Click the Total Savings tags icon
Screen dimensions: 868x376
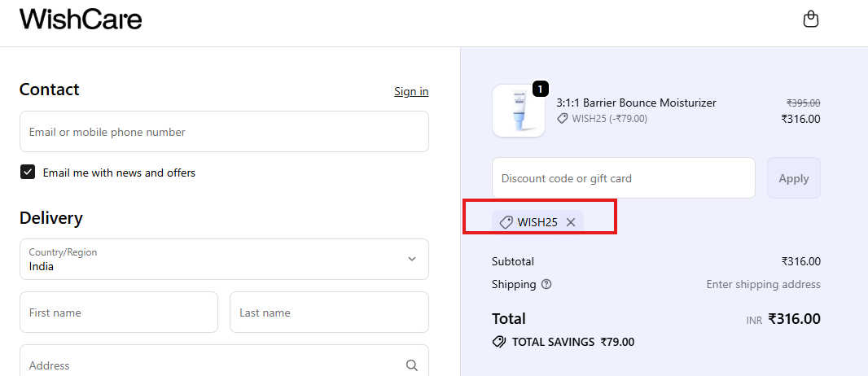point(499,342)
